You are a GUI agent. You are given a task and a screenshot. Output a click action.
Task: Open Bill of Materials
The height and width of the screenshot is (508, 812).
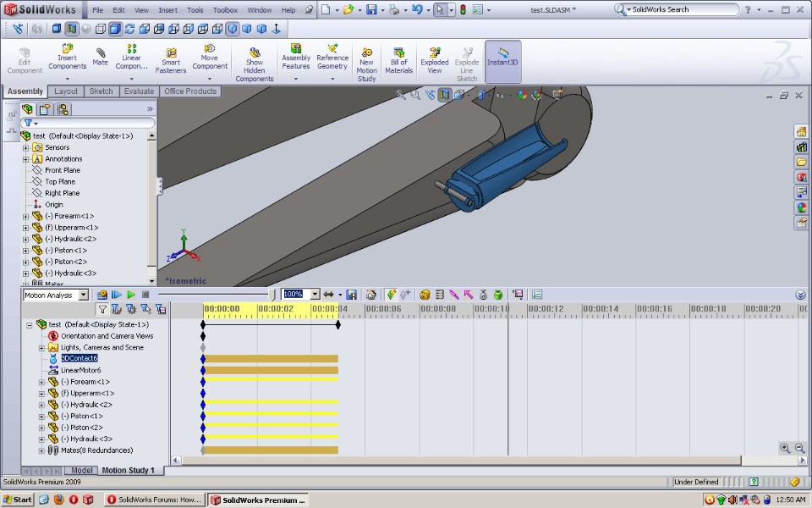pos(398,60)
